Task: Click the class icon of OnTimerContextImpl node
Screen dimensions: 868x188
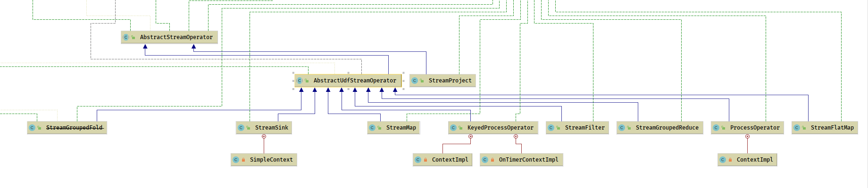Action: coord(485,160)
